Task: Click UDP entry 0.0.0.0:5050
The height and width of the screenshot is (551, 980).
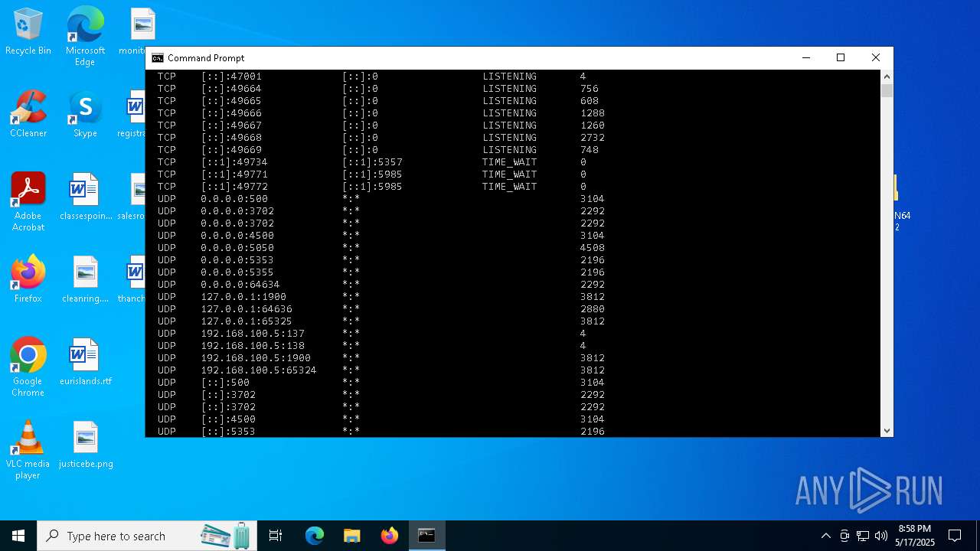Action: point(237,248)
